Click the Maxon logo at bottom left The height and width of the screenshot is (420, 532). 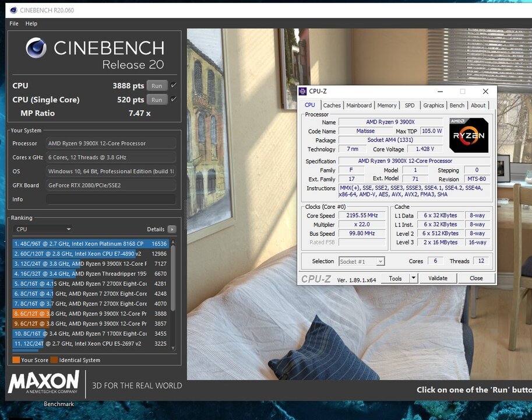[x=44, y=382]
